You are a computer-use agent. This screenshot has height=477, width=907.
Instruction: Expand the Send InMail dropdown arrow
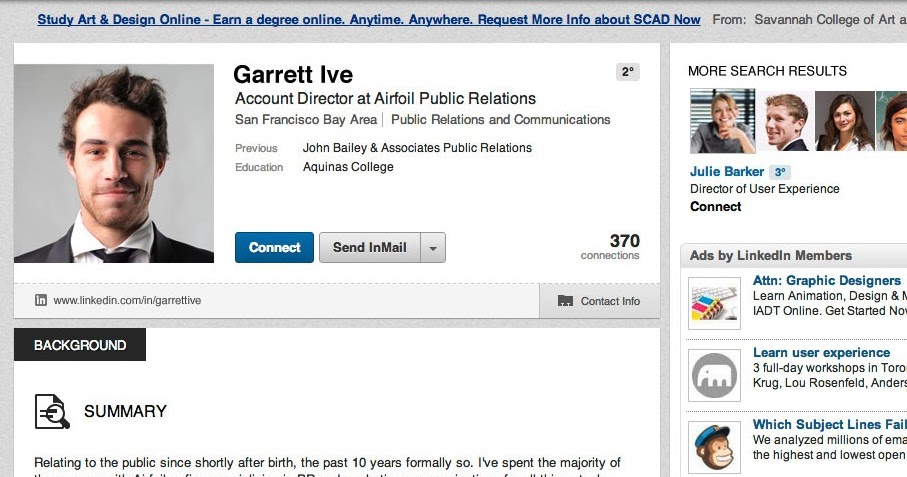pos(433,247)
